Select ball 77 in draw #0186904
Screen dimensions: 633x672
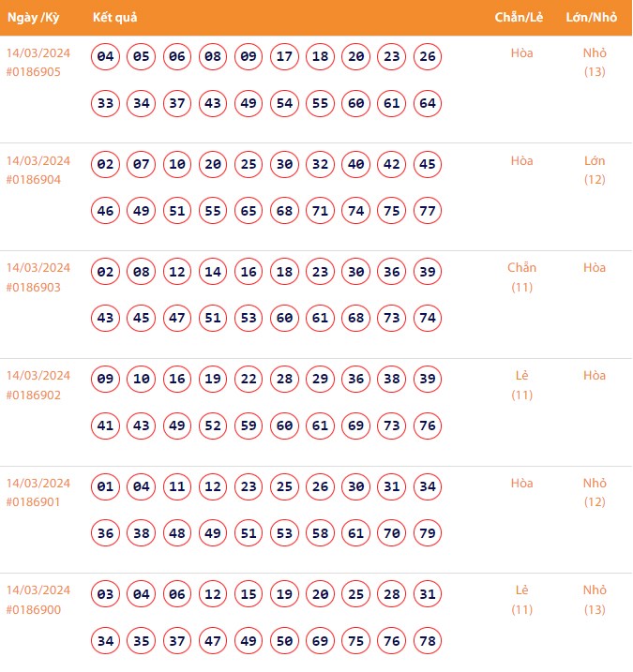tap(428, 211)
